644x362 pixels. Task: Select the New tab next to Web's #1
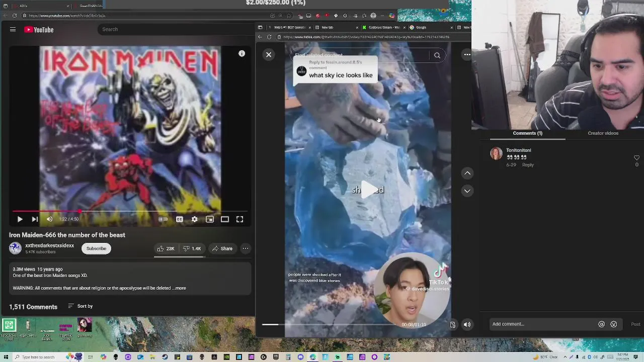coord(336,28)
